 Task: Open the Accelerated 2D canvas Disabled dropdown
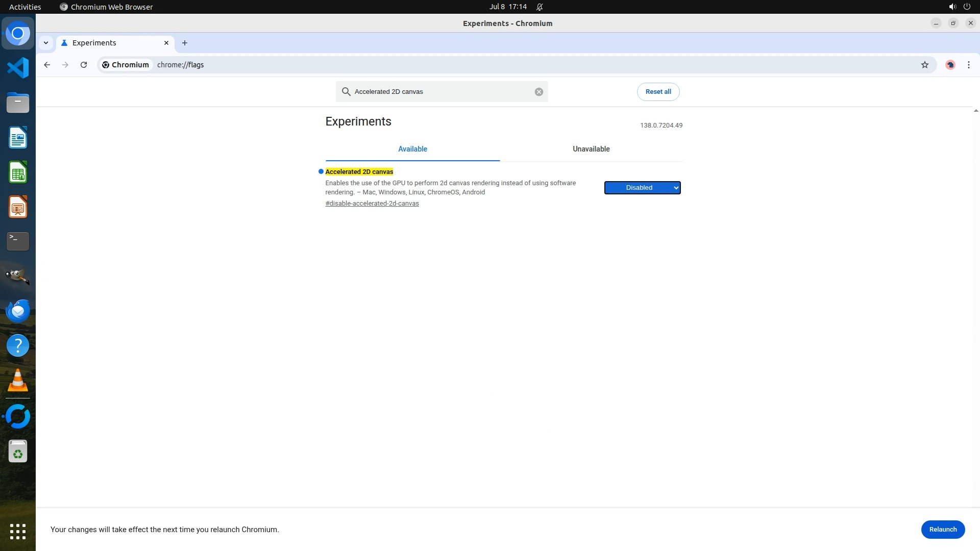tap(642, 188)
